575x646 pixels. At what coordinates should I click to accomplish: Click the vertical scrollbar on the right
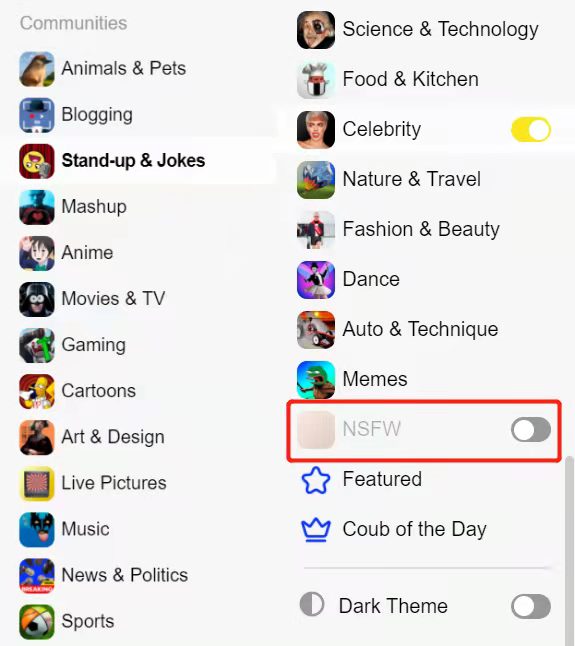569,550
